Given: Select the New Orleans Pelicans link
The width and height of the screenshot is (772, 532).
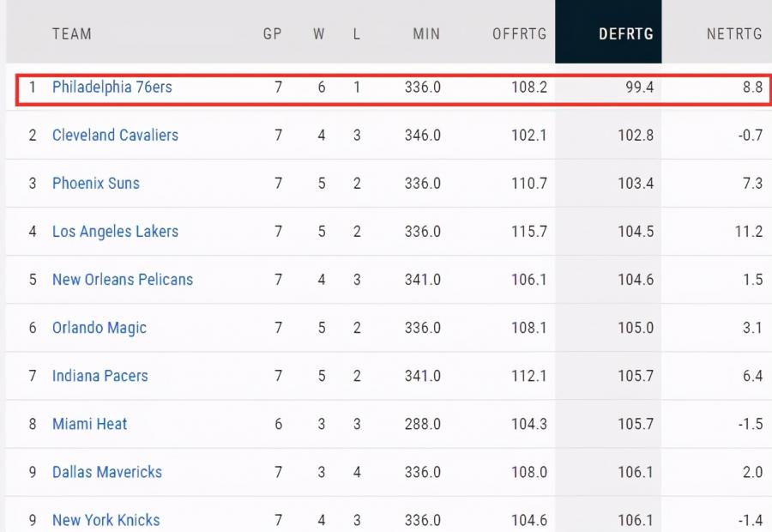Looking at the screenshot, I should pos(123,279).
